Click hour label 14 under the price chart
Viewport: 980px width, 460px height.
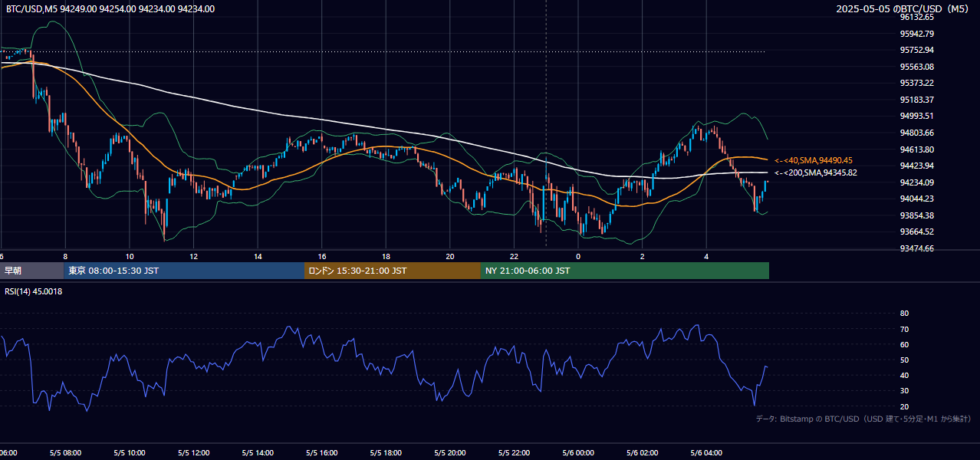click(x=258, y=256)
